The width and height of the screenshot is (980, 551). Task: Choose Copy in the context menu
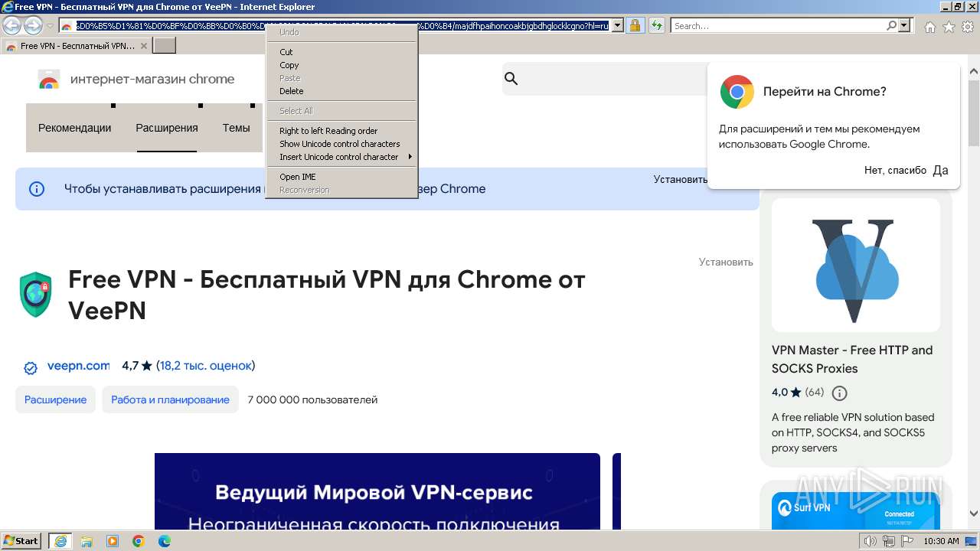(x=341, y=65)
